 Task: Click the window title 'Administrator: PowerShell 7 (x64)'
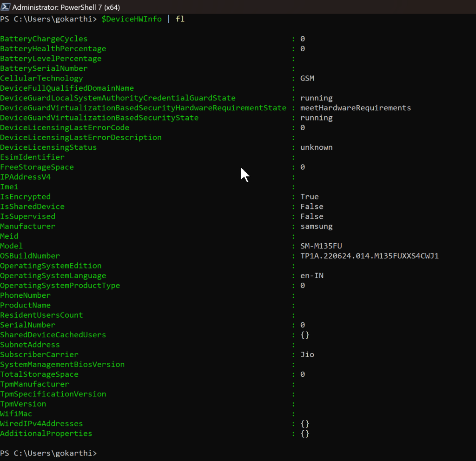(66, 7)
